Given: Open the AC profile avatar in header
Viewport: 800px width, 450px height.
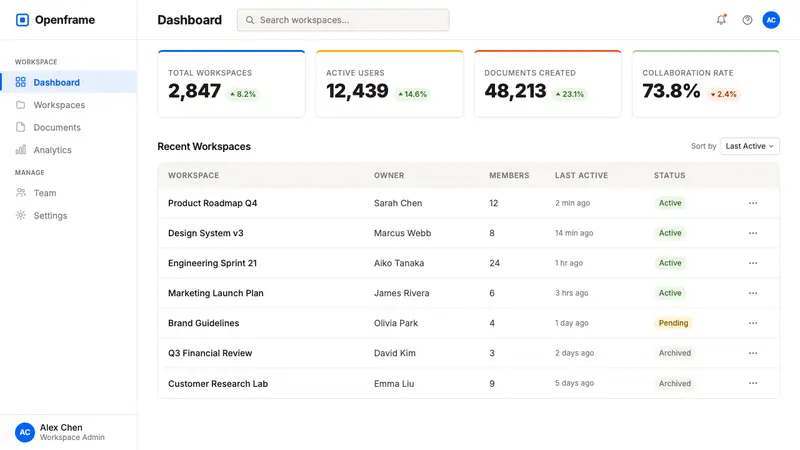Looking at the screenshot, I should click(x=771, y=20).
